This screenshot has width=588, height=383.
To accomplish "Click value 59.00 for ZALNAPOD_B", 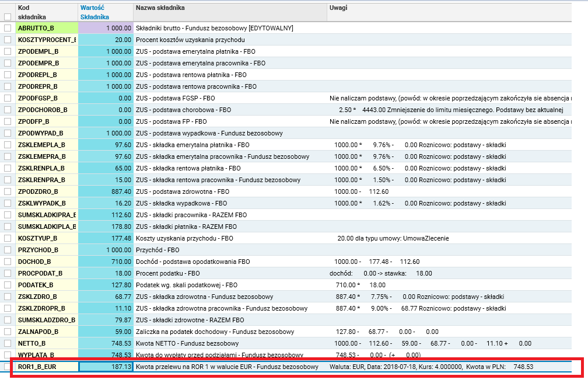I will [106, 332].
